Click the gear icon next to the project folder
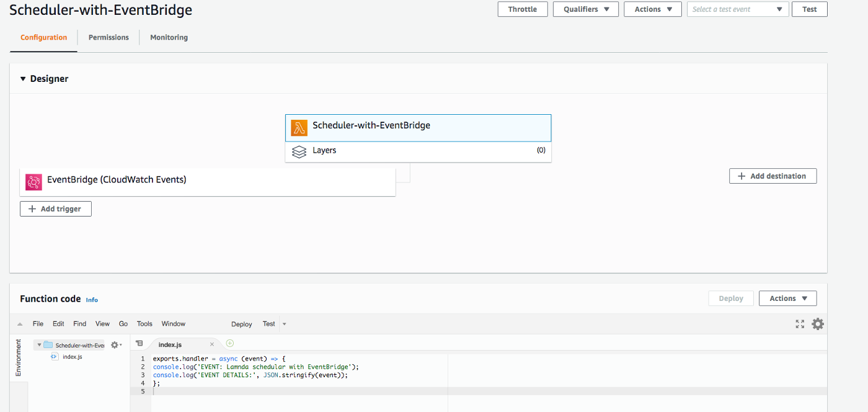 tap(114, 344)
